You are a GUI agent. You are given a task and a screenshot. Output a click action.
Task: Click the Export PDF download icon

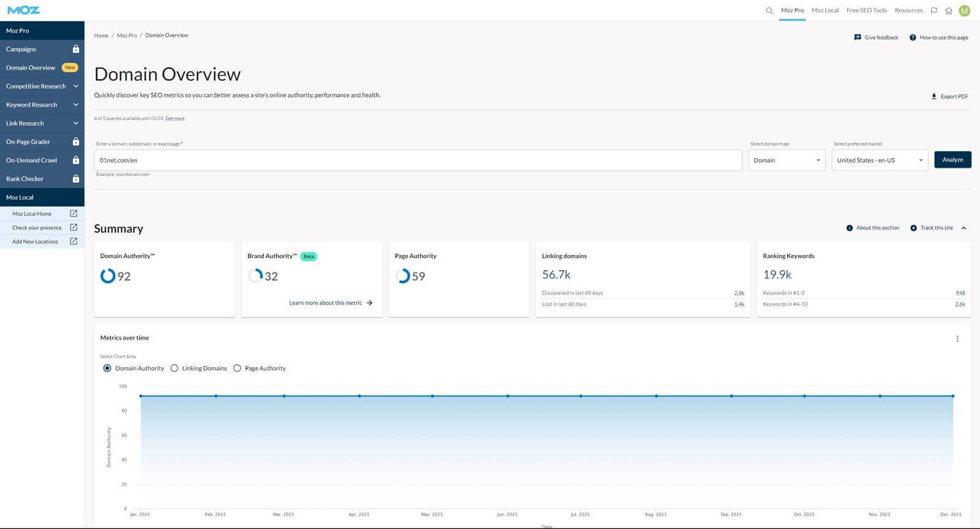click(934, 96)
